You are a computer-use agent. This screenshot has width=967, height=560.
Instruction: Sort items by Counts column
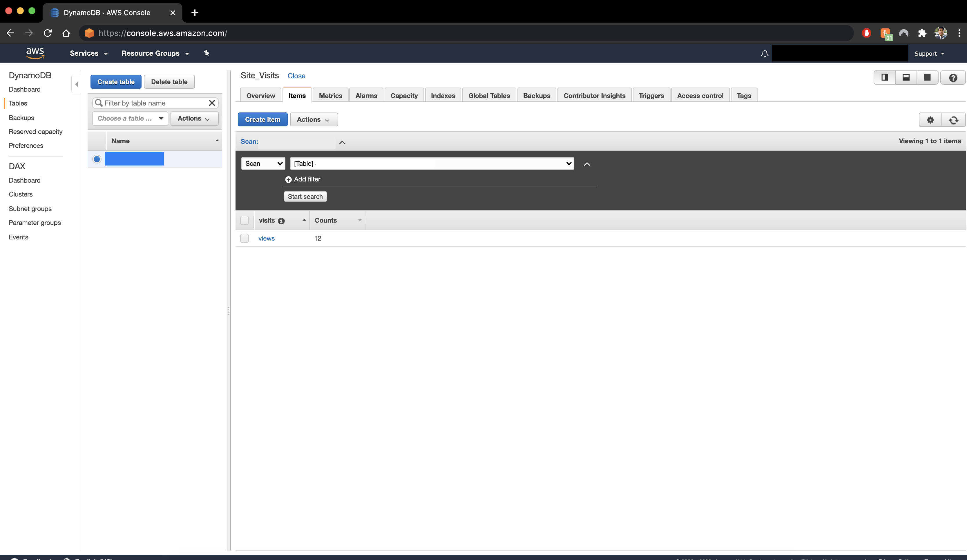(337, 220)
